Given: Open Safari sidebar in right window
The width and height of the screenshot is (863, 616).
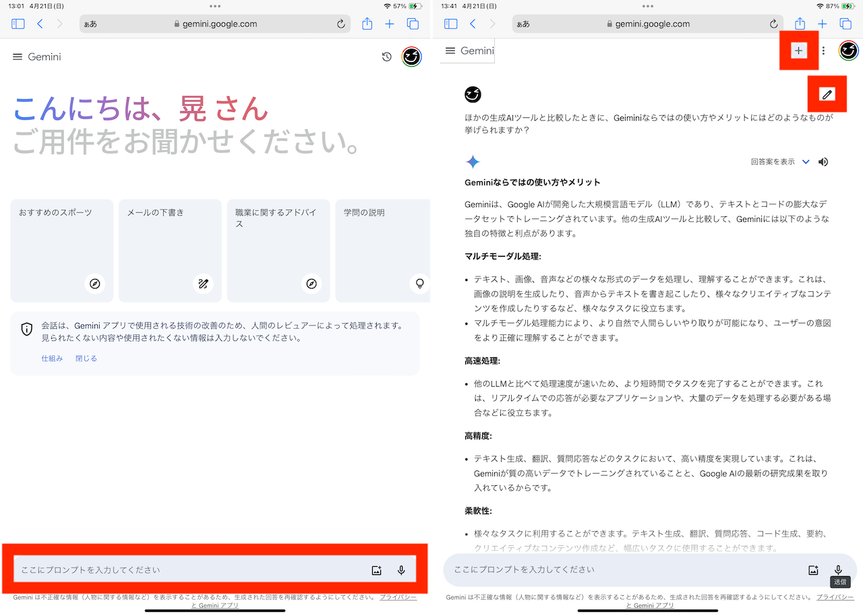Looking at the screenshot, I should tap(451, 24).
